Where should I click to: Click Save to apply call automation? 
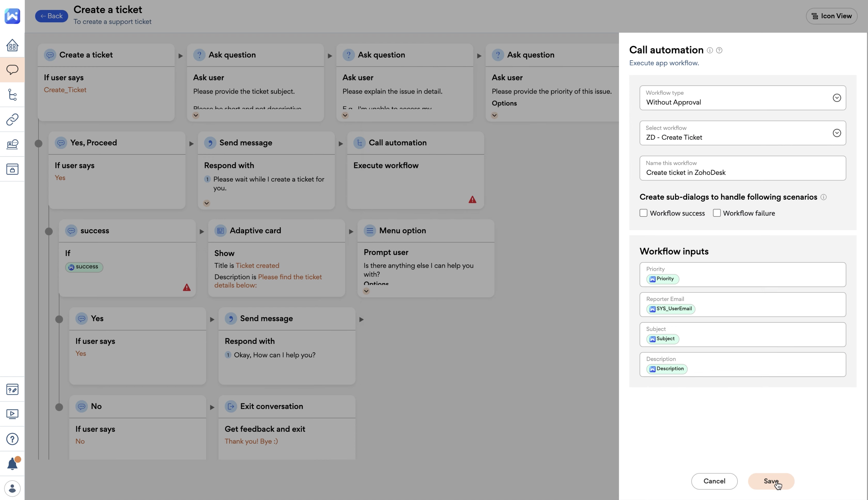click(771, 481)
